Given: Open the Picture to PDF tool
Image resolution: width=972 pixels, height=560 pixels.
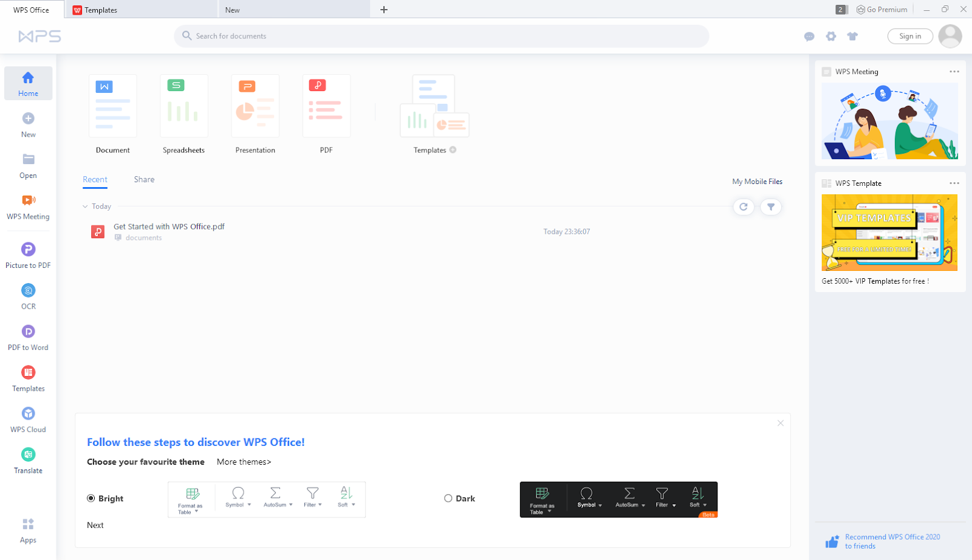Looking at the screenshot, I should 28,255.
